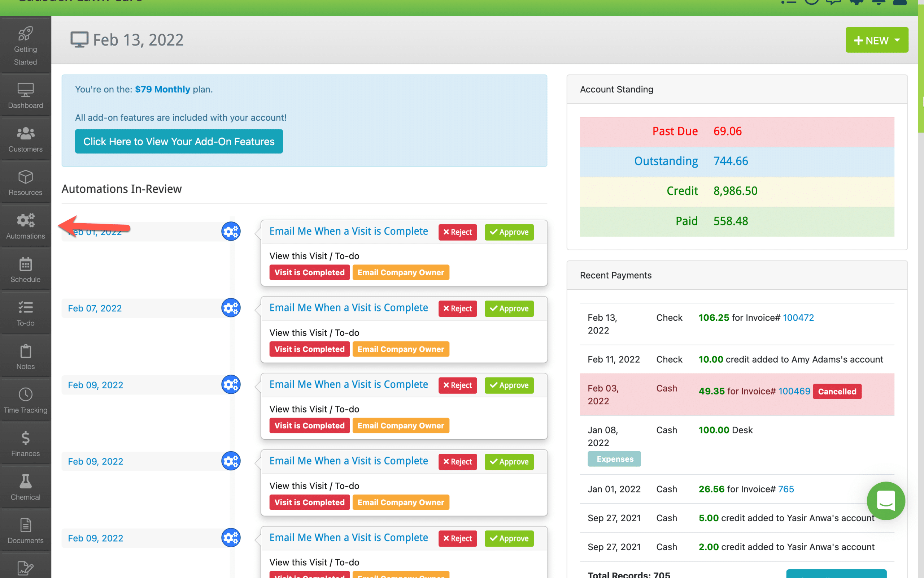Approve the Feb 07, 2022 automation

[x=509, y=309]
